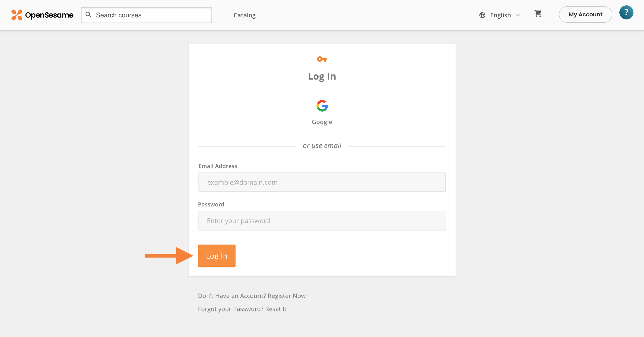
Task: Click the orange Log In button
Action: [x=217, y=256]
